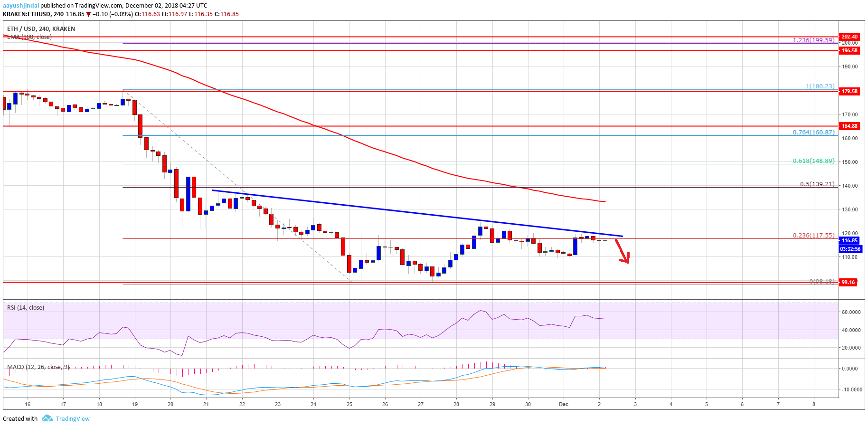868x427 pixels.
Task: Click date 28 on the time axis
Action: [x=456, y=405]
